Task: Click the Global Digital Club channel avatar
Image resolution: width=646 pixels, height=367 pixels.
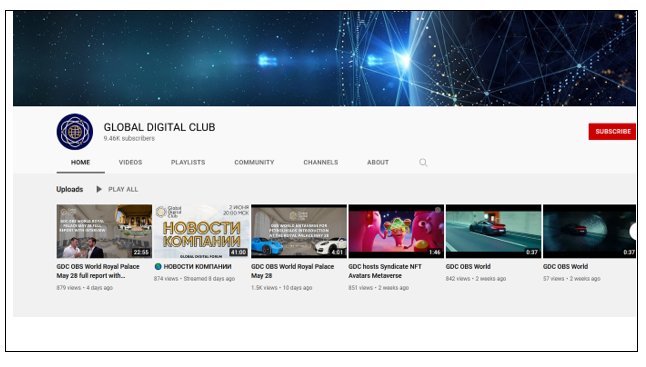Action: click(75, 132)
